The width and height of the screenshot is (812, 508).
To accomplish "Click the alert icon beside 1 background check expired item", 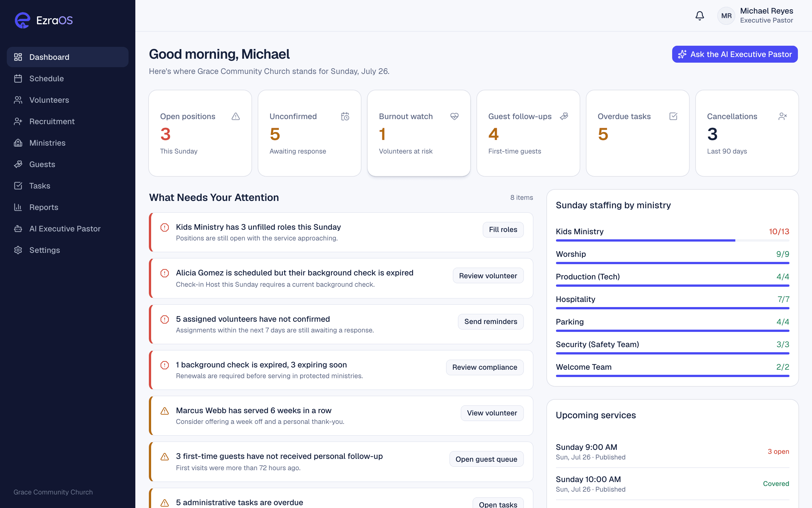I will pyautogui.click(x=164, y=365).
